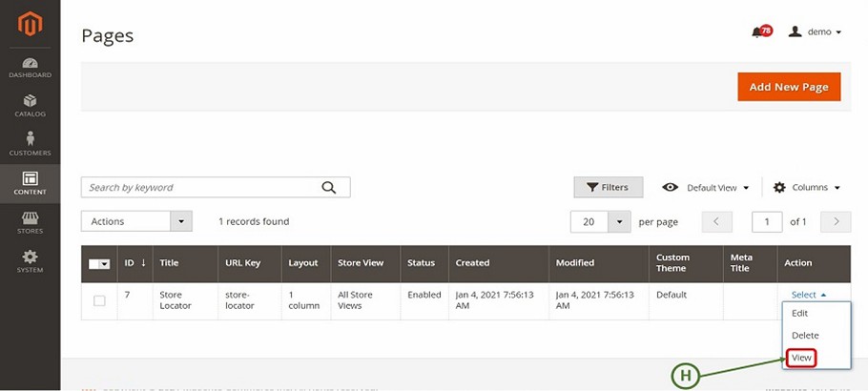
Task: Click the Store Locator title cell
Action: pos(185,300)
